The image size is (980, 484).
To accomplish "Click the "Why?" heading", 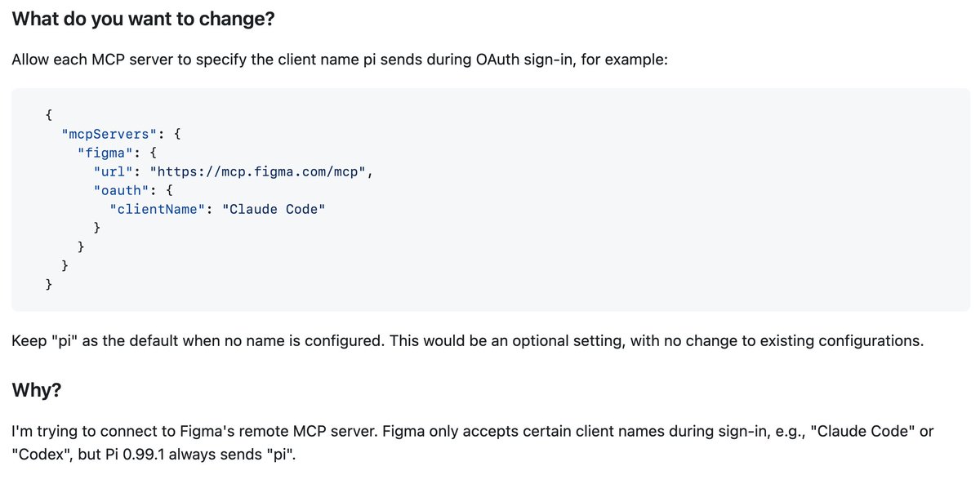I will (x=37, y=390).
